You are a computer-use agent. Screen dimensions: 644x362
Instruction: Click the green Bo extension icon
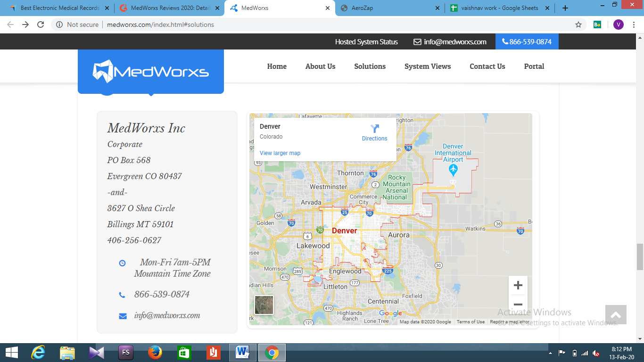pyautogui.click(x=597, y=25)
